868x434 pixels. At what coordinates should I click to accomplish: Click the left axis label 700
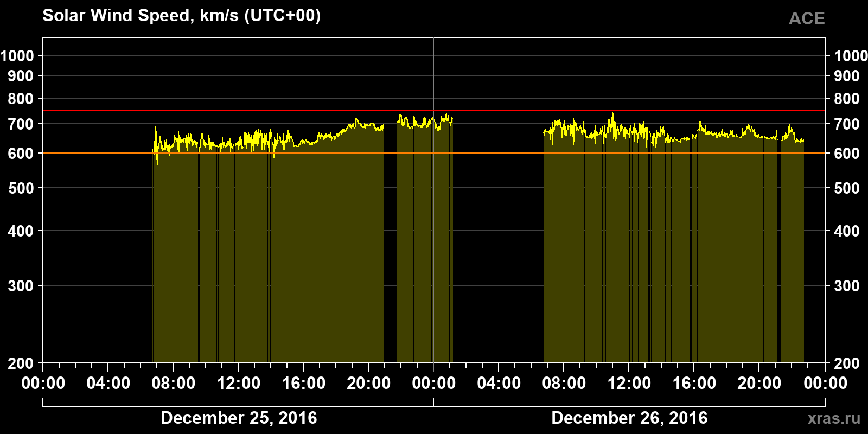point(21,124)
